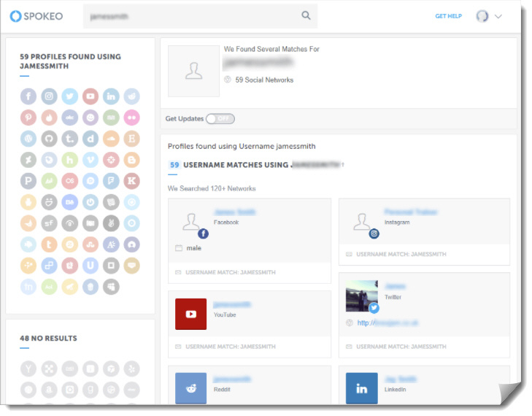The image size is (532, 416).
Task: Open the LinkedIn icon in sidebar grid
Action: pos(111,96)
